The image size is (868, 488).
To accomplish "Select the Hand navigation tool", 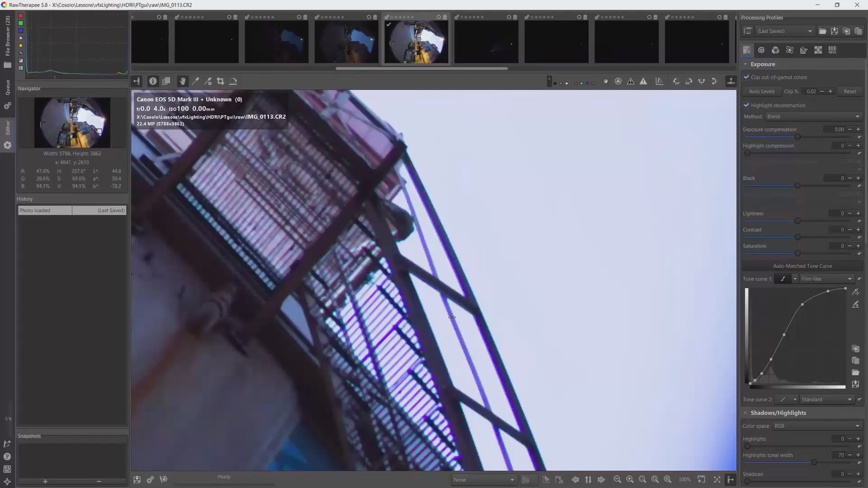I will (x=183, y=81).
